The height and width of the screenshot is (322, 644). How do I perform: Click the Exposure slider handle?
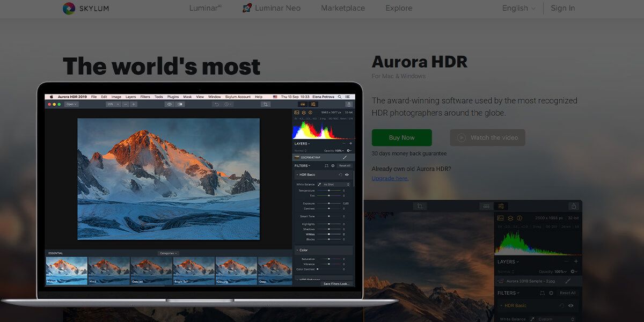point(329,204)
